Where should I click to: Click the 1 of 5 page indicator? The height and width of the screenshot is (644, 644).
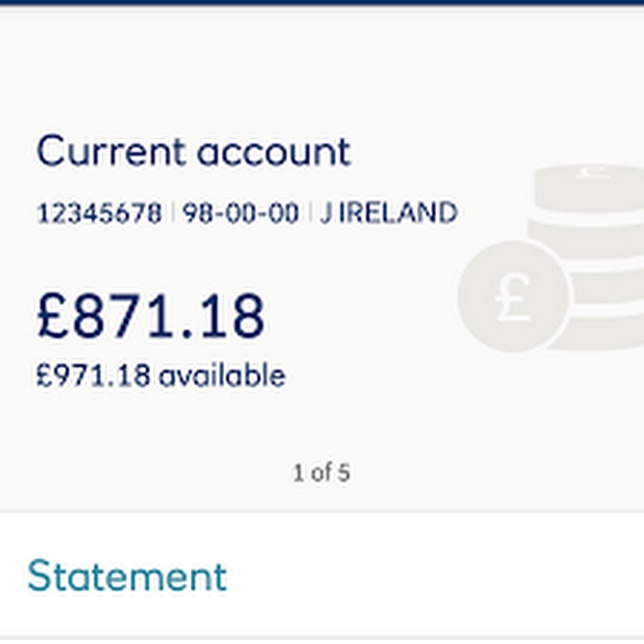[321, 472]
